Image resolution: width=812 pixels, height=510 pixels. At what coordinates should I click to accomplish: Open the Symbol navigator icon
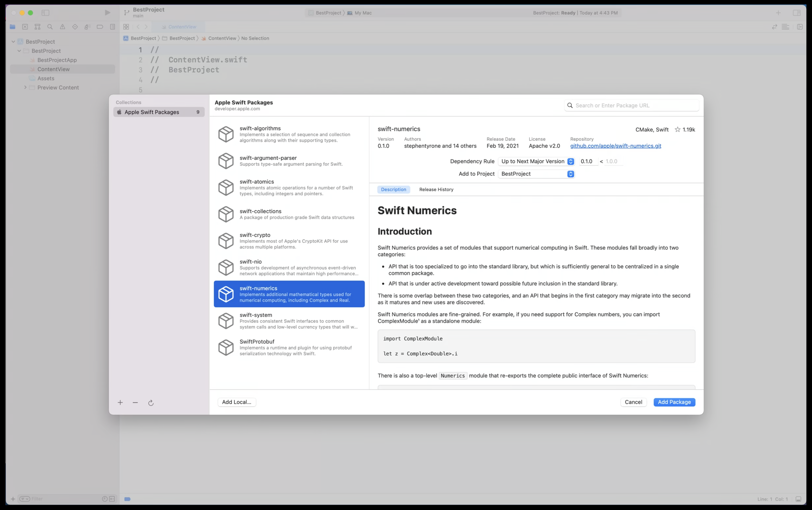click(37, 27)
